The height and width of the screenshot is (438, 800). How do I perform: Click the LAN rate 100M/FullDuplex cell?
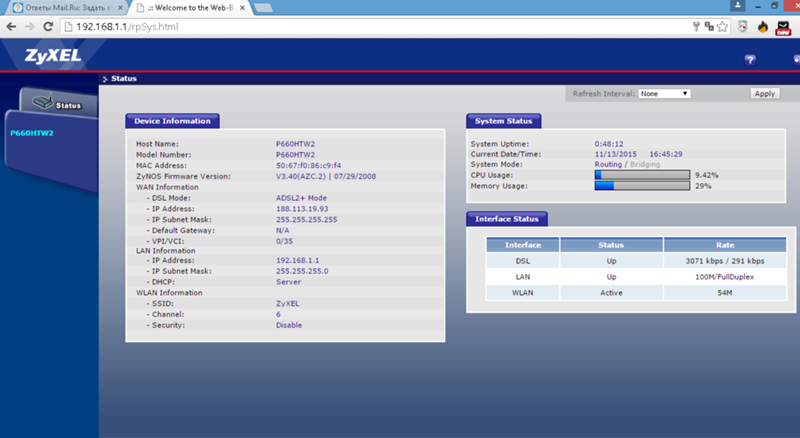point(725,277)
